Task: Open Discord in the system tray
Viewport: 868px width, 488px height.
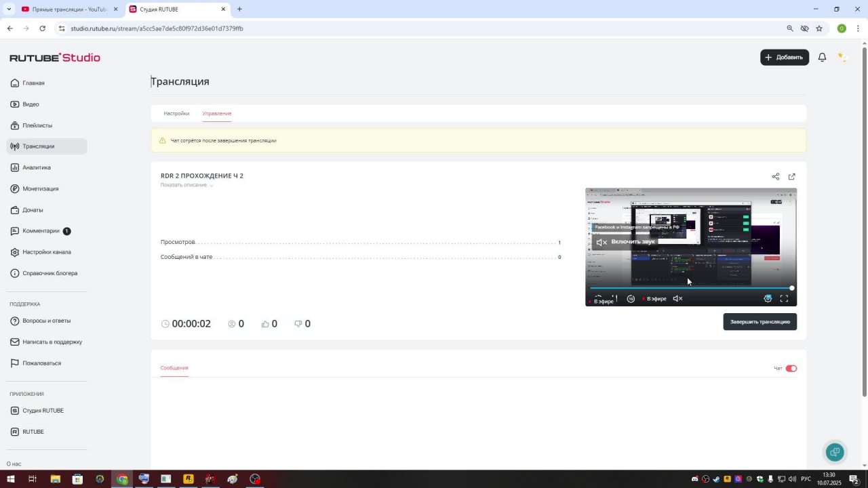Action: [694, 479]
